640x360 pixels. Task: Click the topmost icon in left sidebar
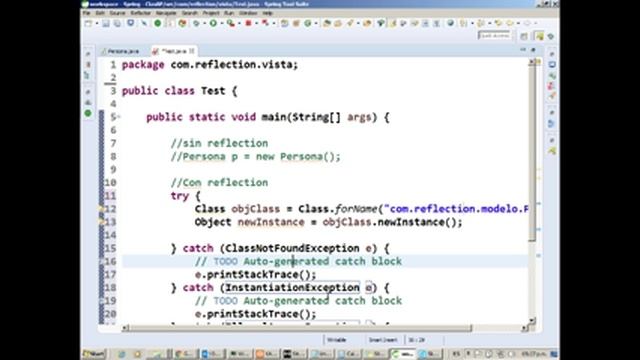(88, 53)
